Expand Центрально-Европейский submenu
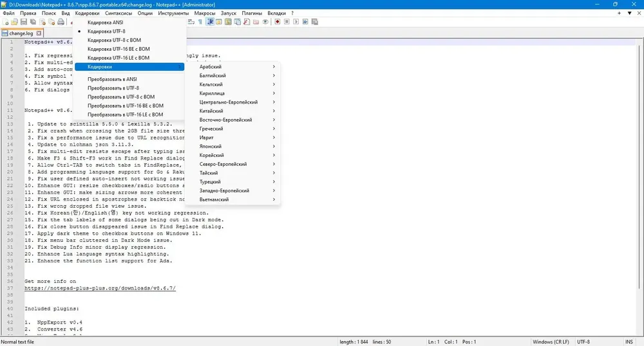This screenshot has height=346, width=644. (233, 102)
